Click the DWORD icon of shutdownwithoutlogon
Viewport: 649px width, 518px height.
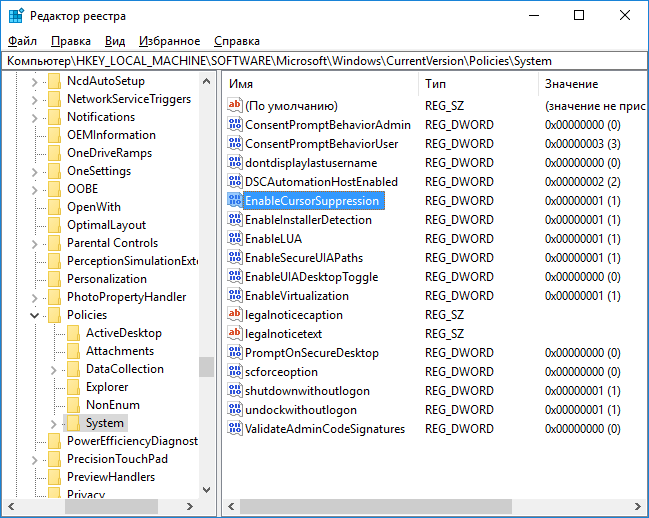tap(235, 391)
